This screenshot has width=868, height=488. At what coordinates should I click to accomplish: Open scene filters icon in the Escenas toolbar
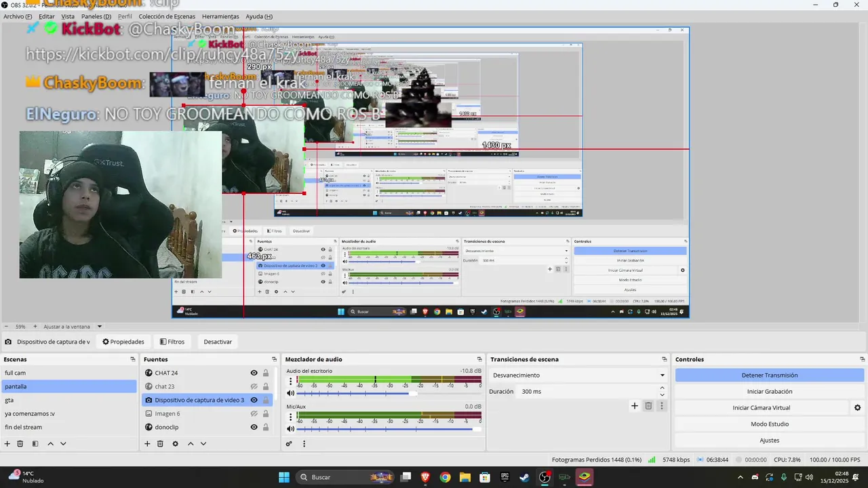pyautogui.click(x=35, y=444)
